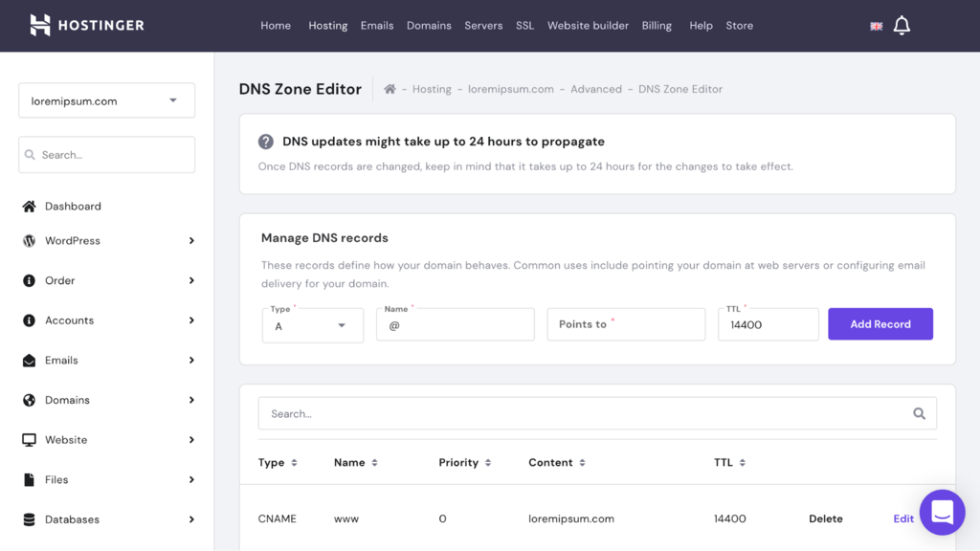This screenshot has height=551, width=980.
Task: Open the Files section icon
Action: (x=30, y=479)
